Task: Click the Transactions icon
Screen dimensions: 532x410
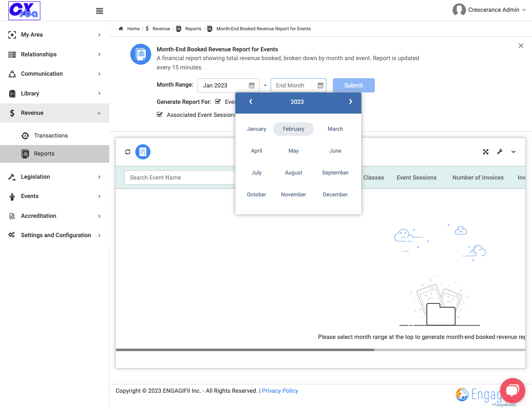Action: point(25,135)
